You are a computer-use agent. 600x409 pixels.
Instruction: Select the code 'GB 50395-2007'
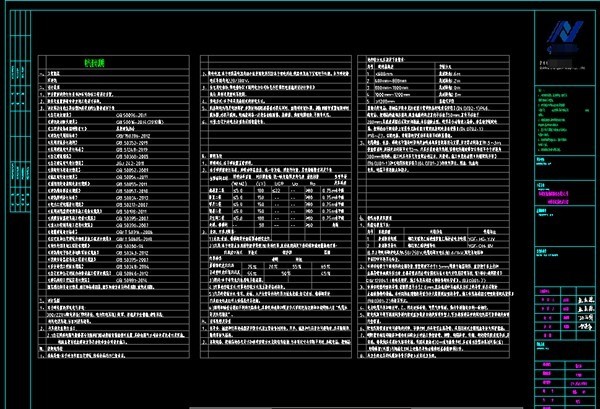(132, 218)
